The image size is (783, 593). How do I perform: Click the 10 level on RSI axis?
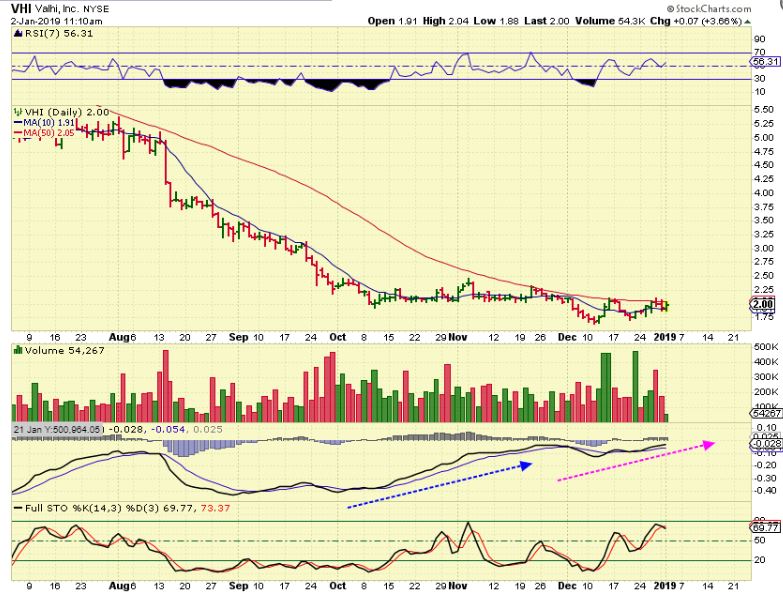[x=759, y=91]
